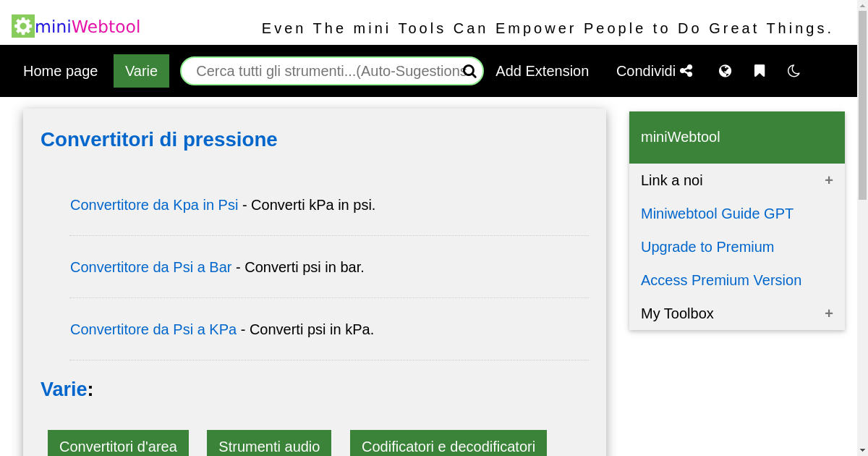Click the miniWebtool sidebar header
The height and width of the screenshot is (456, 868).
[737, 137]
